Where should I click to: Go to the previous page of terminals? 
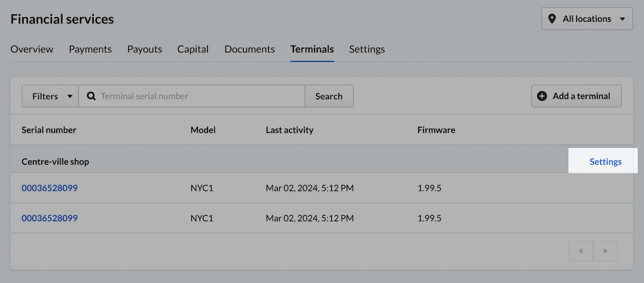coord(581,251)
